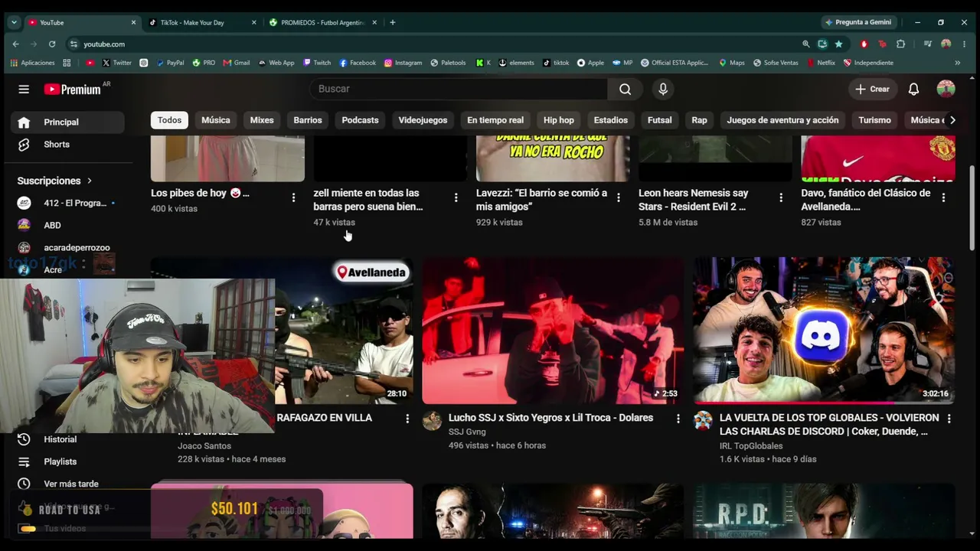Open the Instagram bookmark

(403, 63)
